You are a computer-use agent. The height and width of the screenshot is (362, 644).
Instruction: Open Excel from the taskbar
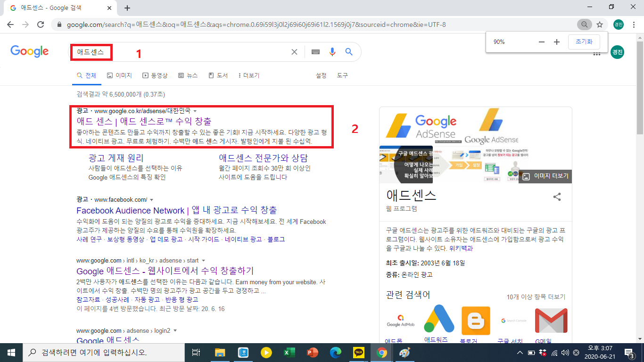(x=289, y=353)
